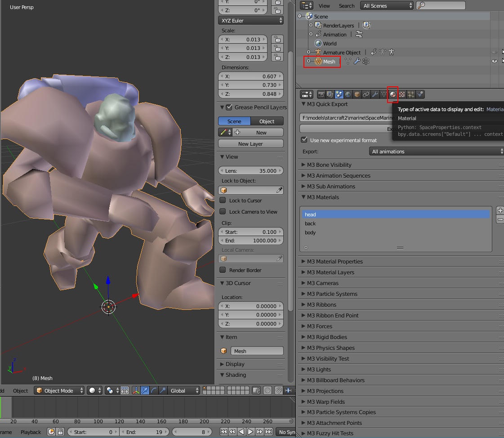The image size is (504, 438).
Task: Open the Modifiers wrench tab icon
Action: click(375, 94)
